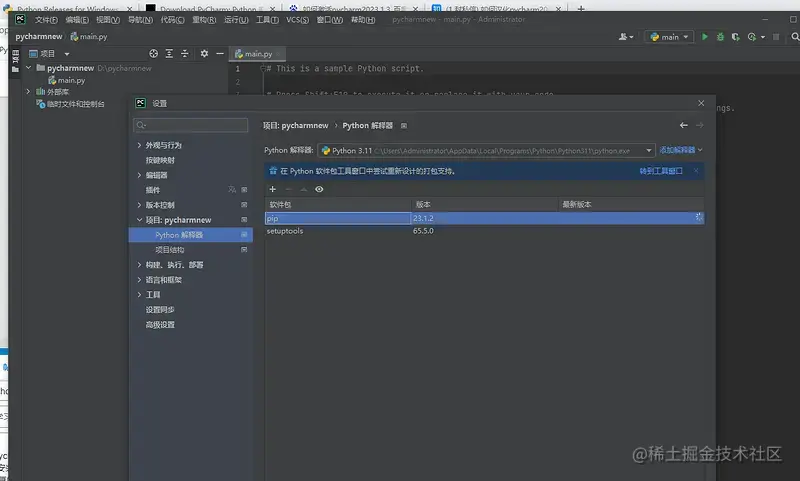Open the user account icon menu
This screenshot has height=481, width=800.
(x=626, y=37)
